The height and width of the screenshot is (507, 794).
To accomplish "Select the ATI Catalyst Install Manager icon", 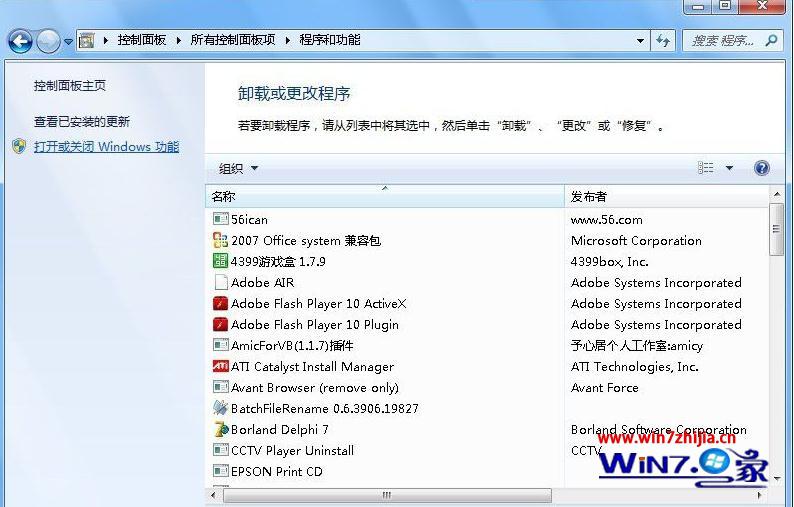I will coord(220,366).
